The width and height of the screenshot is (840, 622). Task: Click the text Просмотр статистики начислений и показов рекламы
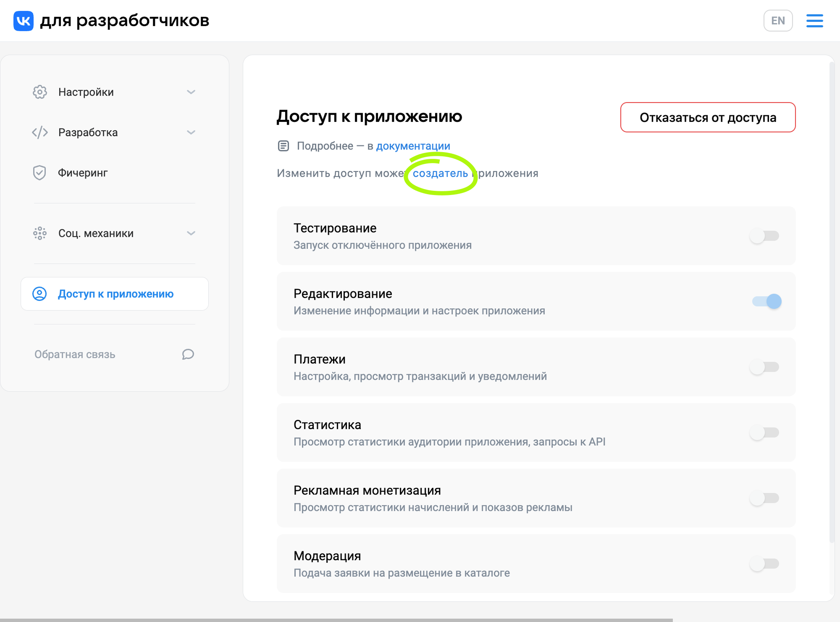tap(433, 507)
